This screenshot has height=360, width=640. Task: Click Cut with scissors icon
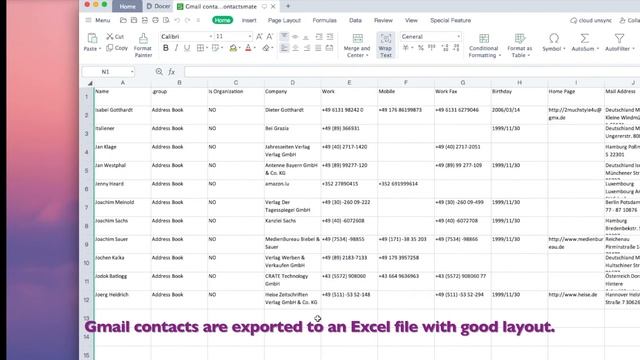click(x=115, y=36)
